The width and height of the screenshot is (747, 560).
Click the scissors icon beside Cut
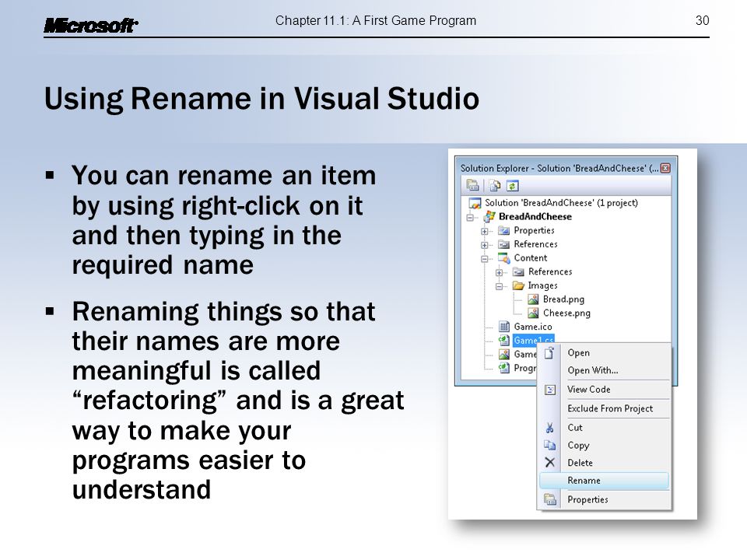point(550,428)
